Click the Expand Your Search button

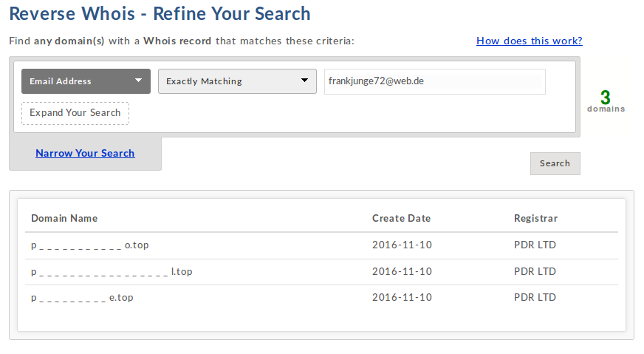pos(75,113)
